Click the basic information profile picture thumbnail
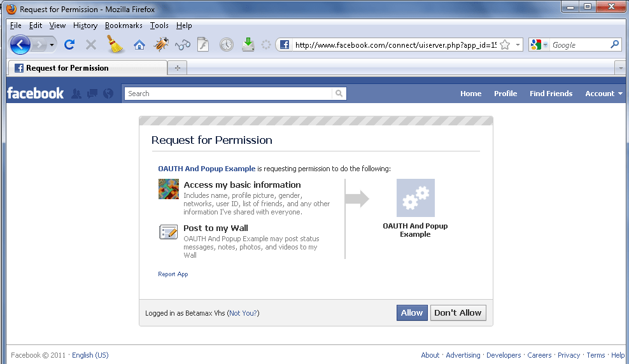Viewport: 629px width, 364px height. pos(169,189)
